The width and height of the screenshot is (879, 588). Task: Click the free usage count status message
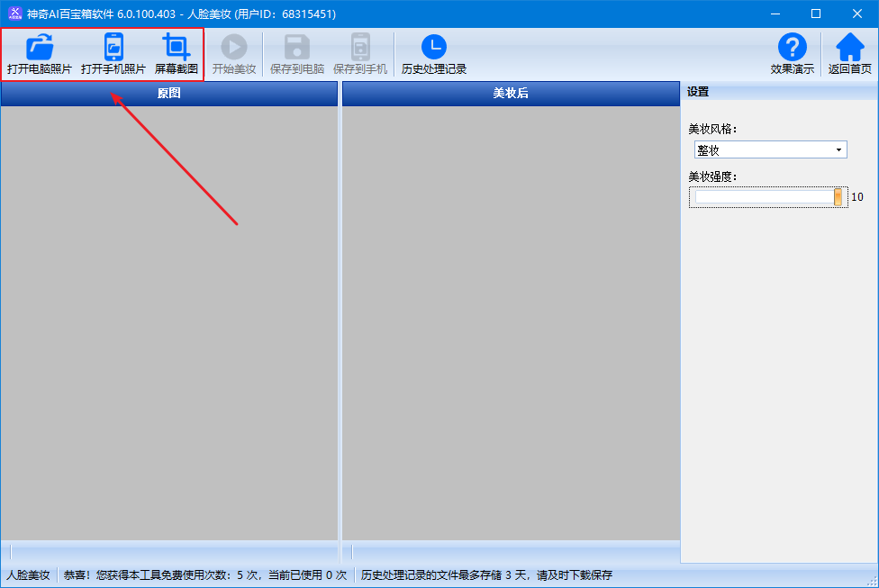(205, 575)
